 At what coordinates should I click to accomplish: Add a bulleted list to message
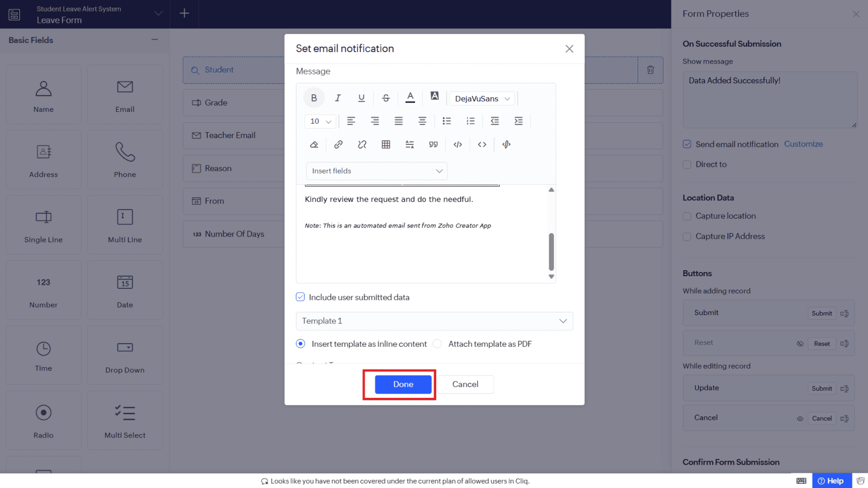click(446, 121)
